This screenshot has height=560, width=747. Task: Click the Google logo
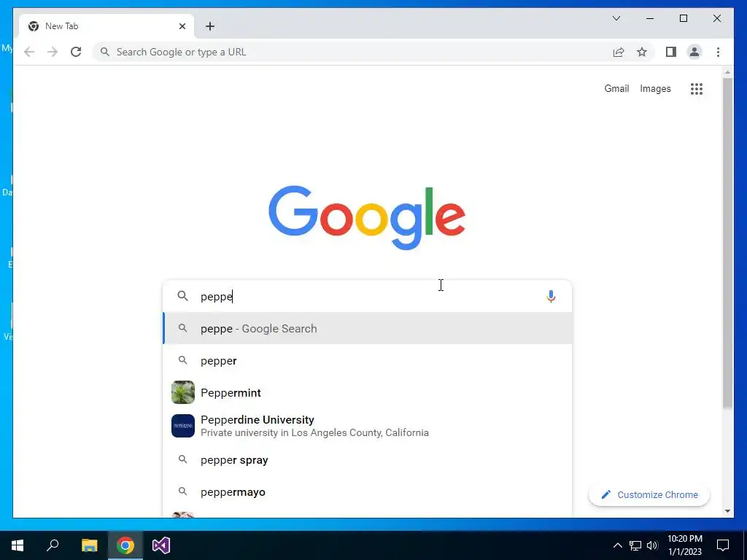point(367,217)
